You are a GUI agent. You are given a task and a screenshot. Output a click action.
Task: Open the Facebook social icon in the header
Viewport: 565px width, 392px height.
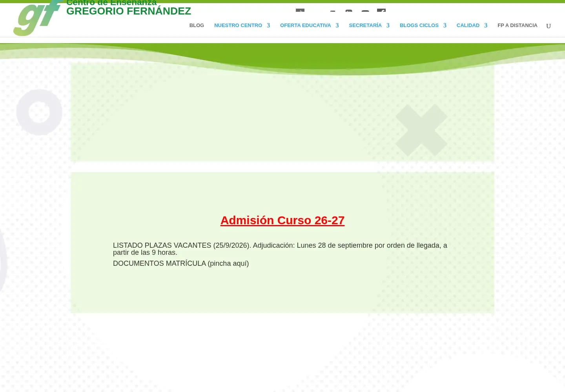pyautogui.click(x=381, y=10)
